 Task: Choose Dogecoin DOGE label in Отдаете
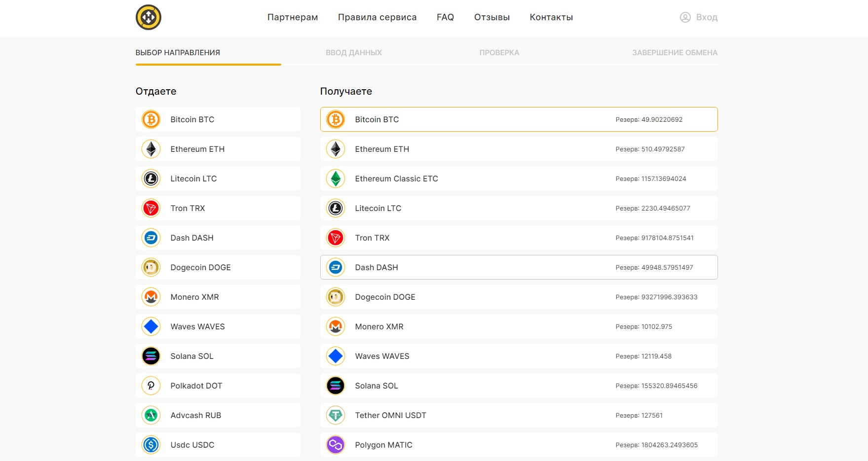201,267
